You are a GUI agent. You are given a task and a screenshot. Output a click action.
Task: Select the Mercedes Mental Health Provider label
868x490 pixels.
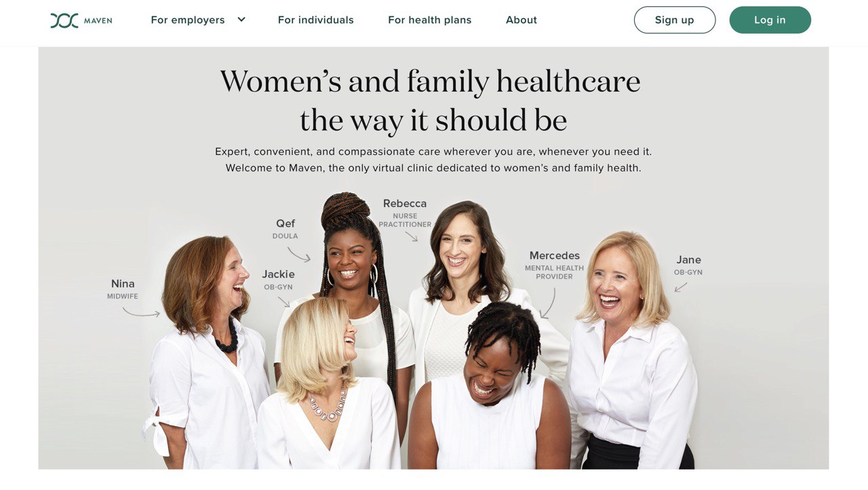(555, 265)
